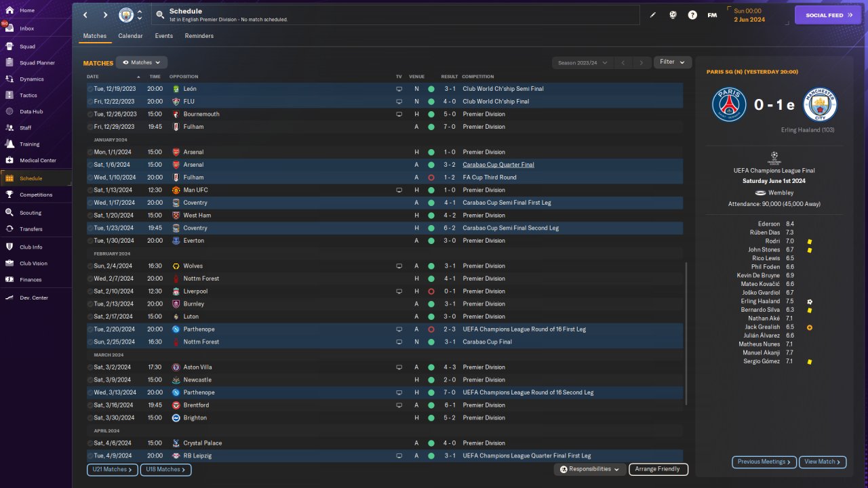
Task: Open Competitions from the sidebar
Action: [35, 195]
